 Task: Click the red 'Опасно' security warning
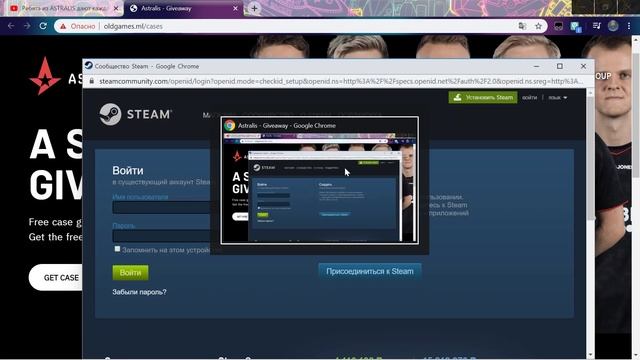click(78, 26)
